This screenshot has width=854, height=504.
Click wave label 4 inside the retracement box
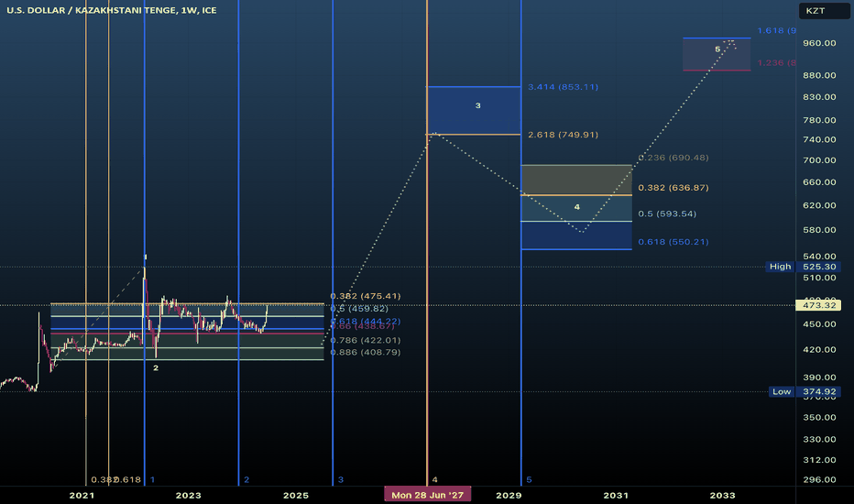tap(576, 207)
